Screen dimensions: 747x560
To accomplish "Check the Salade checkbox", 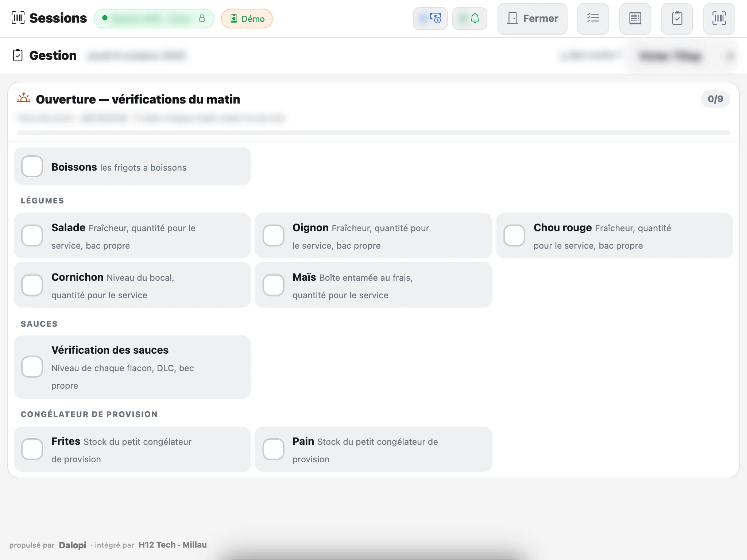I will click(32, 236).
